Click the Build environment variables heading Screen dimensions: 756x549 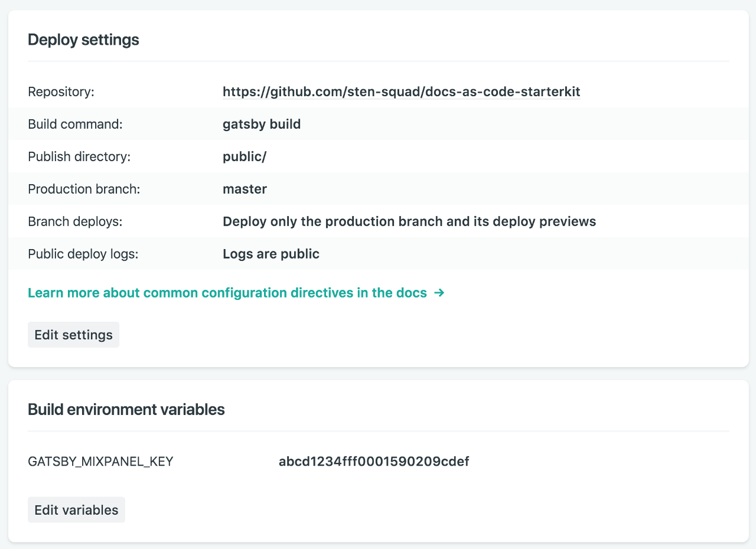(126, 410)
